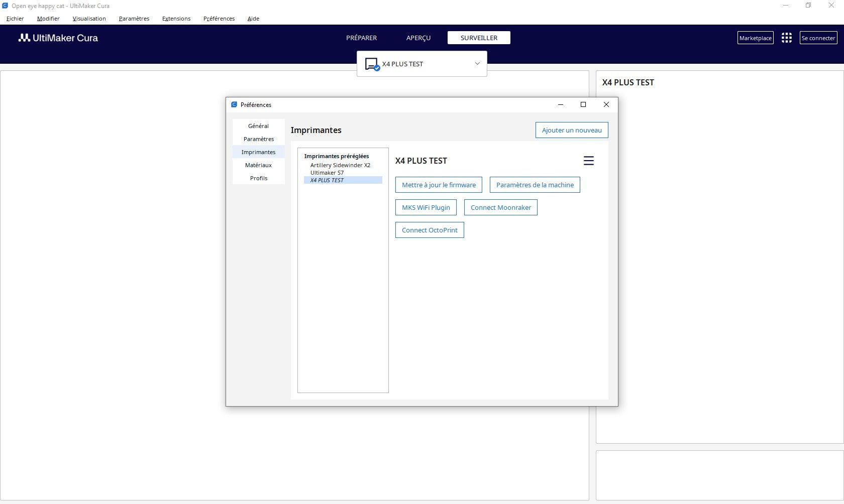
Task: Open the hamburger menu for X4 PLUS TEST
Action: [x=589, y=161]
